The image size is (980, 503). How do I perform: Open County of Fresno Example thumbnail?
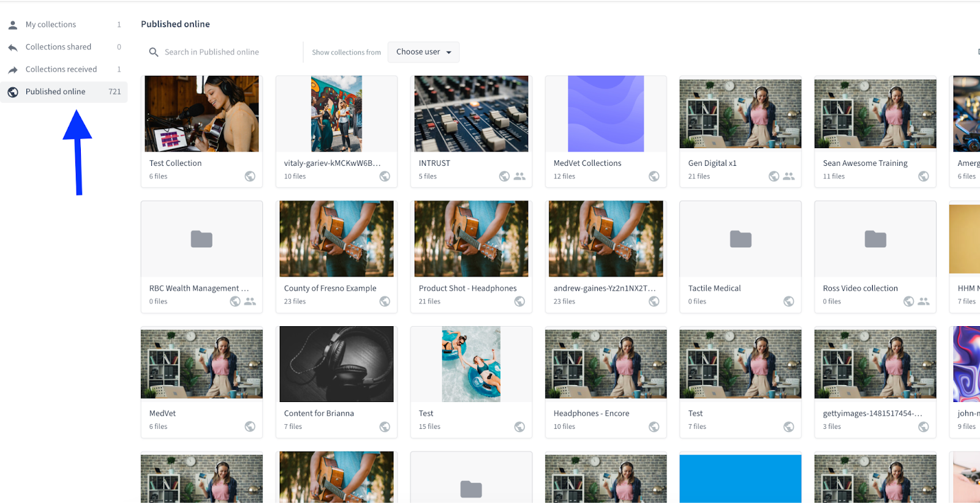[336, 239]
